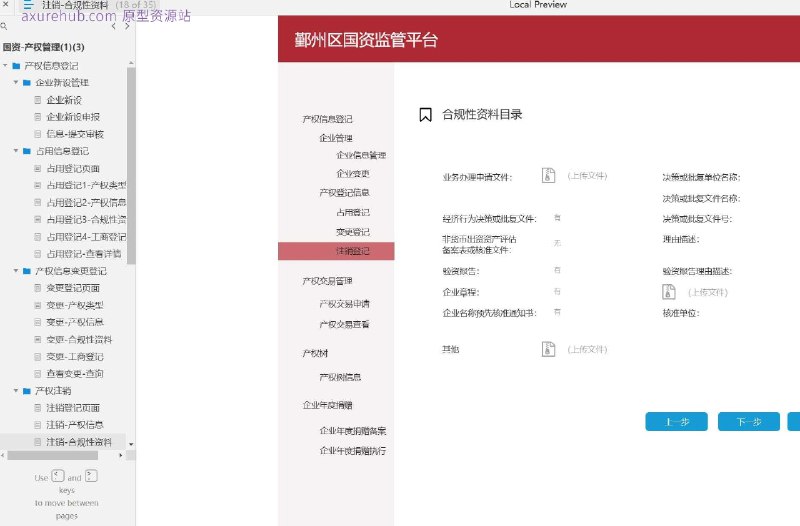Click the close X at top left
The width and height of the screenshot is (800, 526).
6,4
